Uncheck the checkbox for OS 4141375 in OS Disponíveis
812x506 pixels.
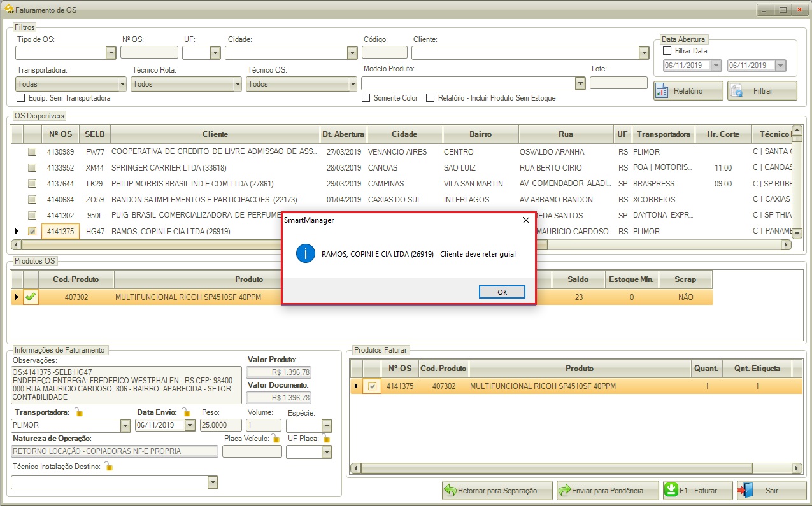pos(32,232)
